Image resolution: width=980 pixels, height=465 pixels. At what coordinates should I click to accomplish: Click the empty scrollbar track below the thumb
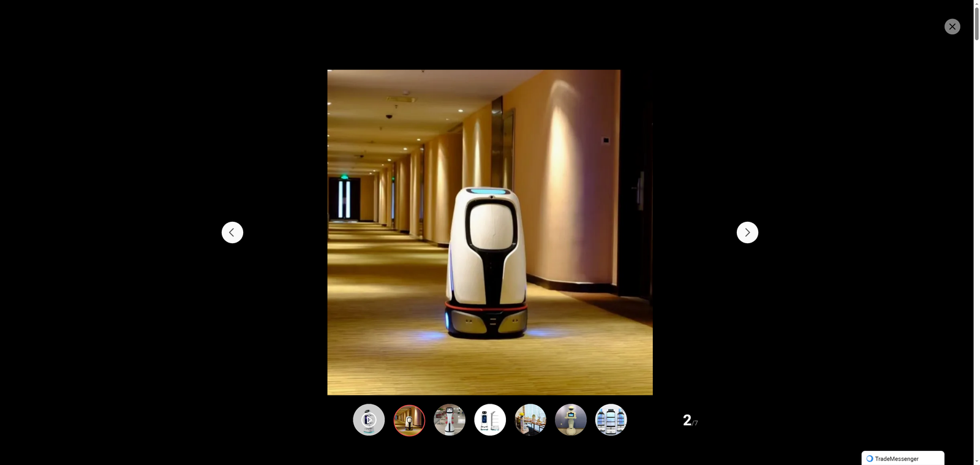coord(976,245)
